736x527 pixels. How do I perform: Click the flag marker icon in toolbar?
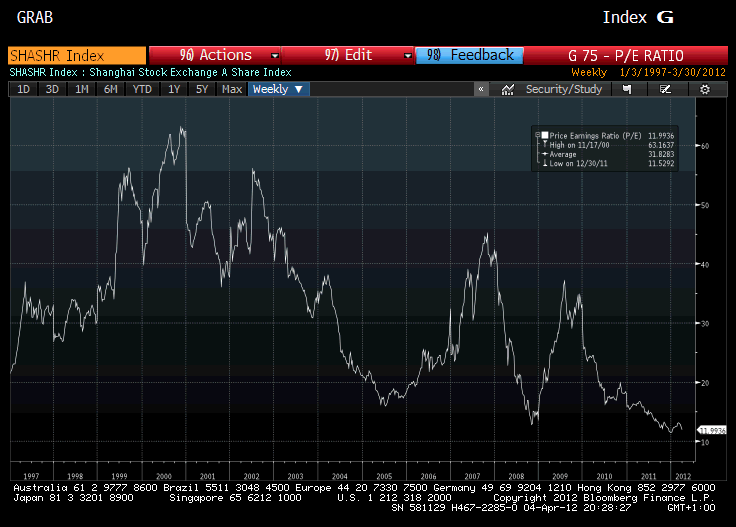(627, 89)
